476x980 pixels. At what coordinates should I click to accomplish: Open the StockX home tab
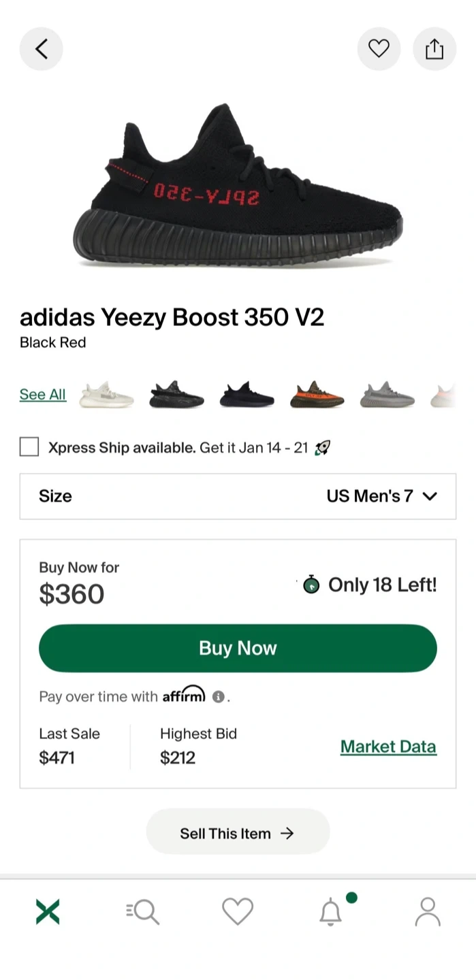[x=48, y=911]
